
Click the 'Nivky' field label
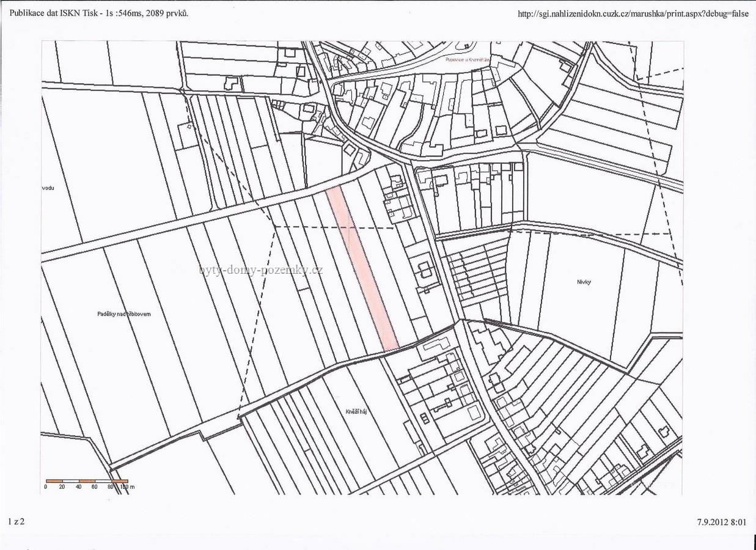(x=585, y=282)
